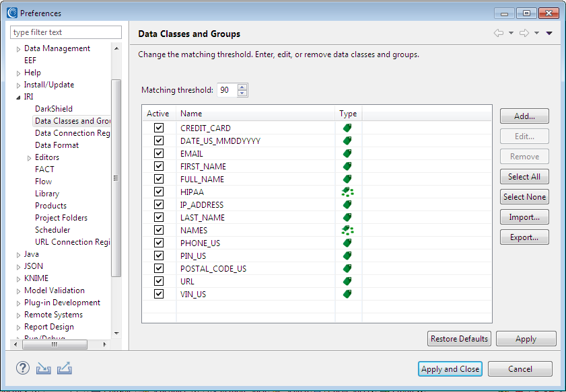Click the forward navigation arrow icon

click(x=524, y=33)
